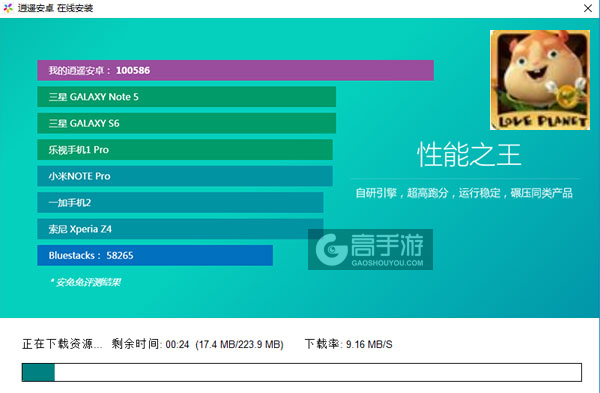This screenshot has height=393, width=600.
Task: Open the Love Planet game thumbnail
Action: click(x=540, y=80)
